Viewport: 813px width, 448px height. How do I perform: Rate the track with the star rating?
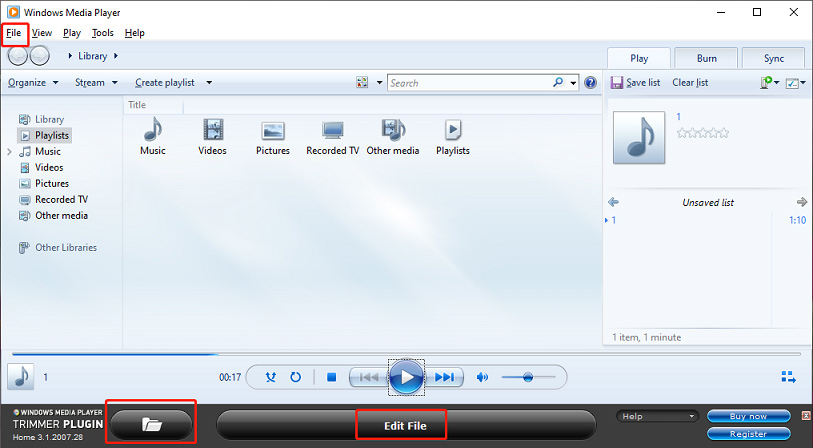(703, 133)
